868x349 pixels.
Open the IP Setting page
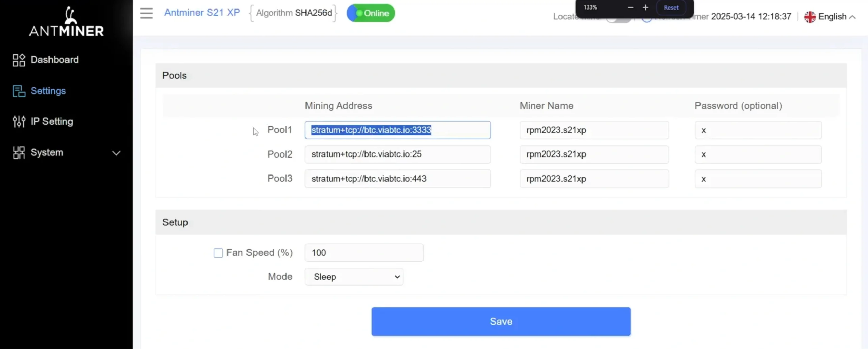click(x=43, y=121)
